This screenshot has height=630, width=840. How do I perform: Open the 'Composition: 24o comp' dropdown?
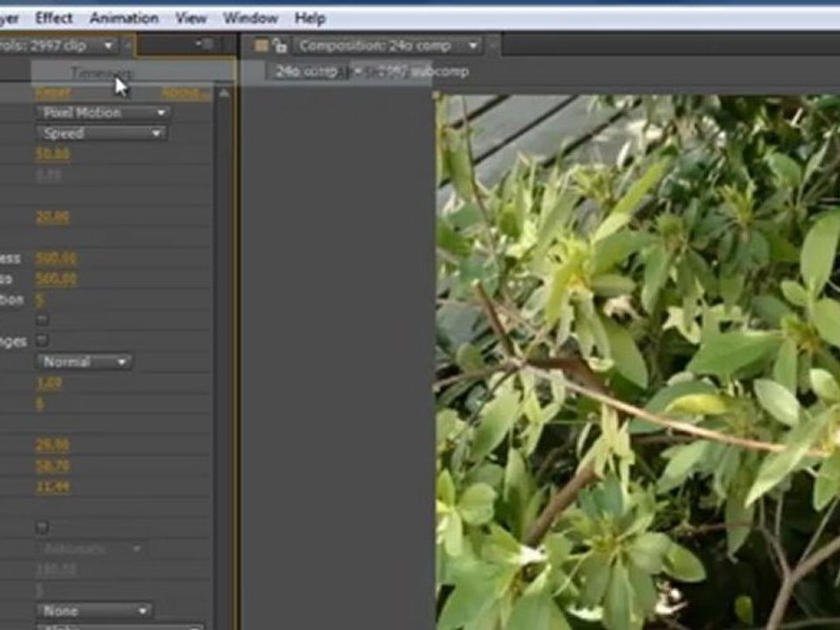tap(387, 45)
